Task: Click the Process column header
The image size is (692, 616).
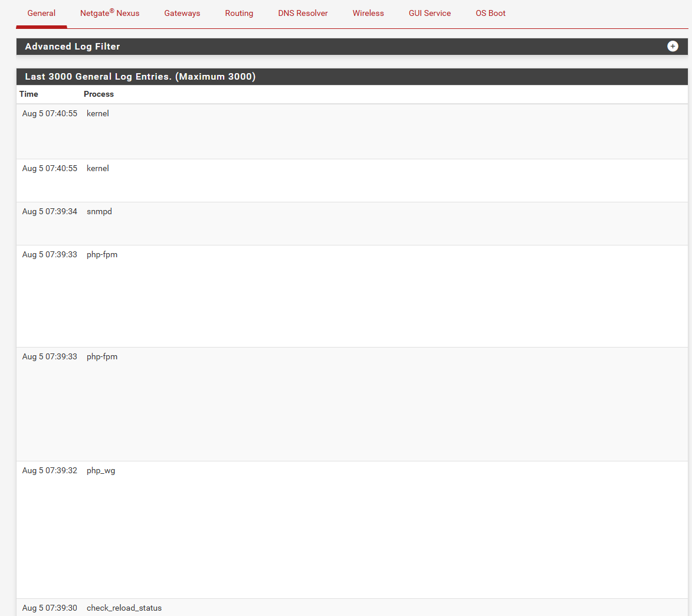Action: (x=99, y=94)
